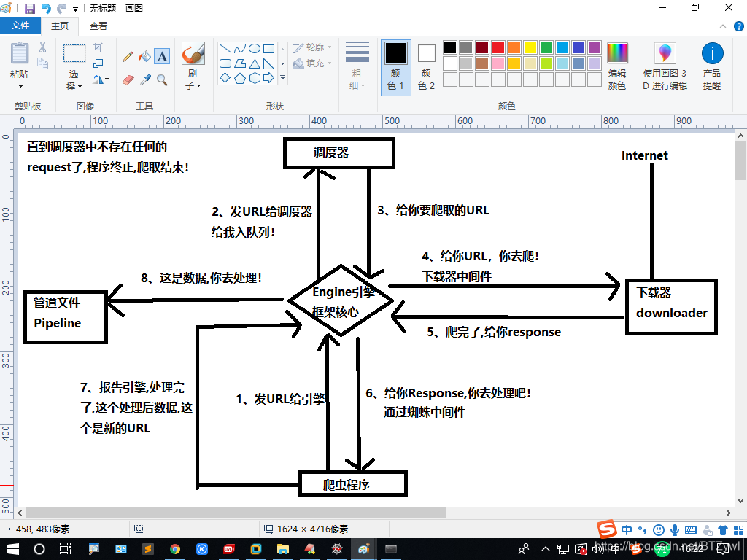Open Edit with Paint 3D
The width and height of the screenshot is (747, 560).
tap(665, 66)
